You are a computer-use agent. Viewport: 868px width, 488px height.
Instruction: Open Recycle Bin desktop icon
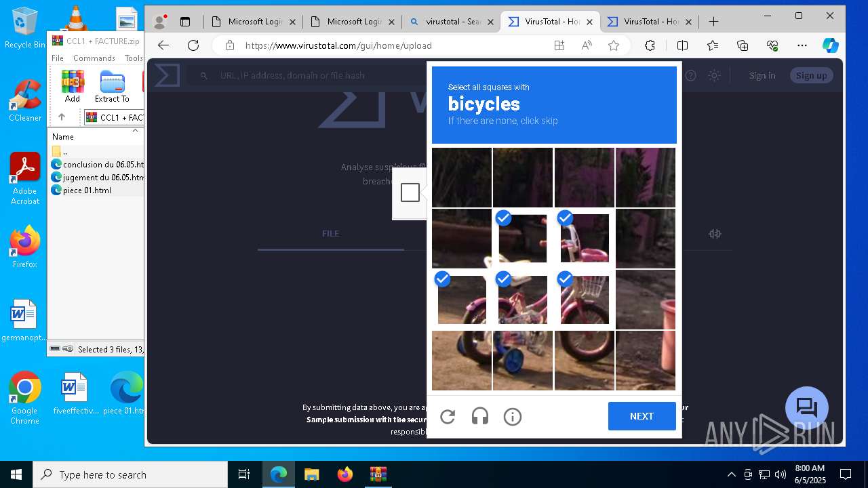pos(24,28)
